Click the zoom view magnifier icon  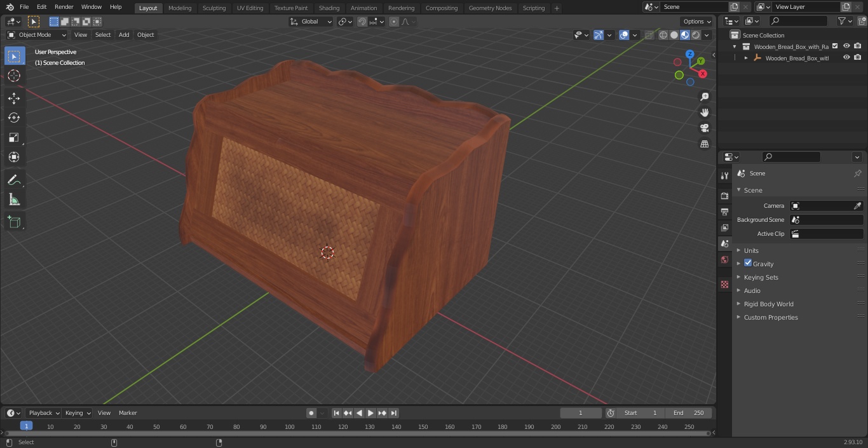[704, 97]
